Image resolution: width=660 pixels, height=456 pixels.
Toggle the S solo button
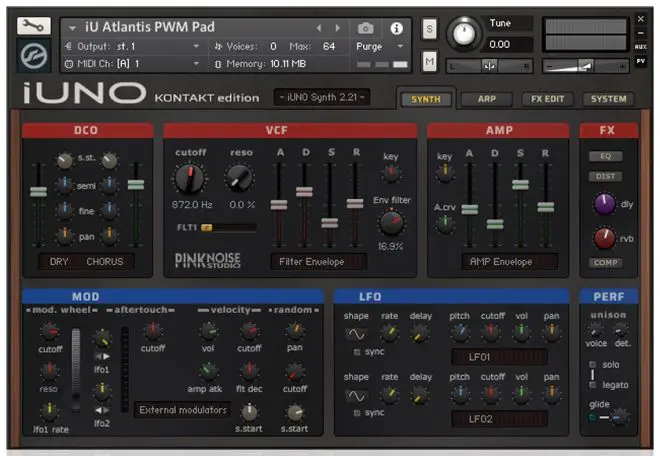[x=429, y=29]
